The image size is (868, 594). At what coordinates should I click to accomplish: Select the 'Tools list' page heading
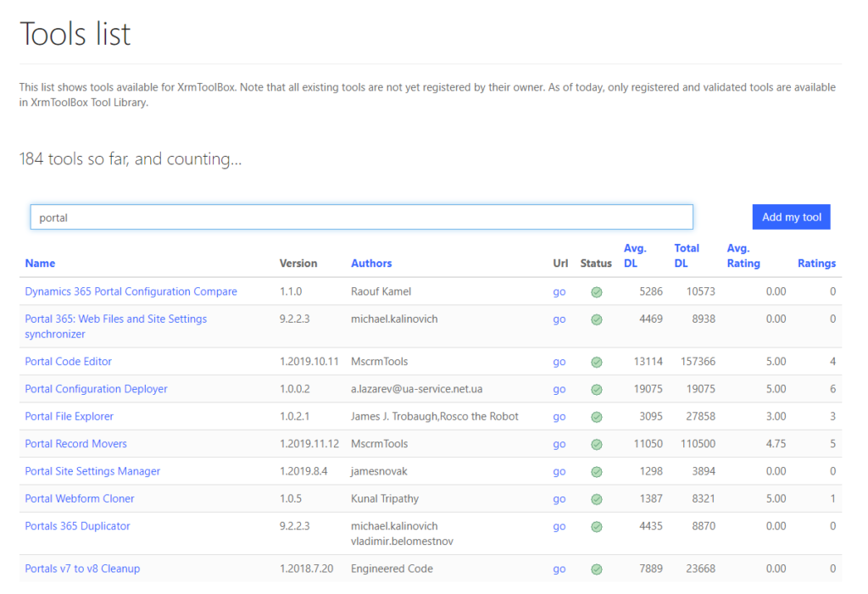coord(75,33)
